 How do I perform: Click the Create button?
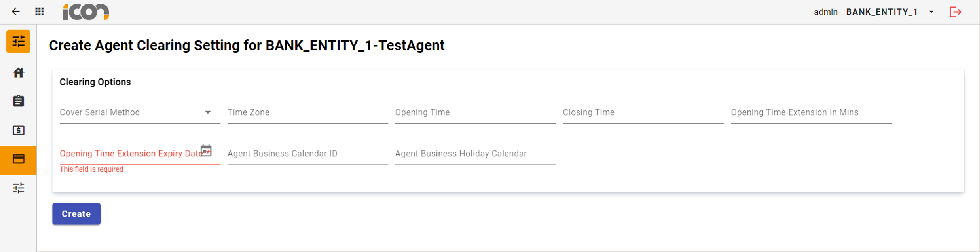tap(76, 214)
